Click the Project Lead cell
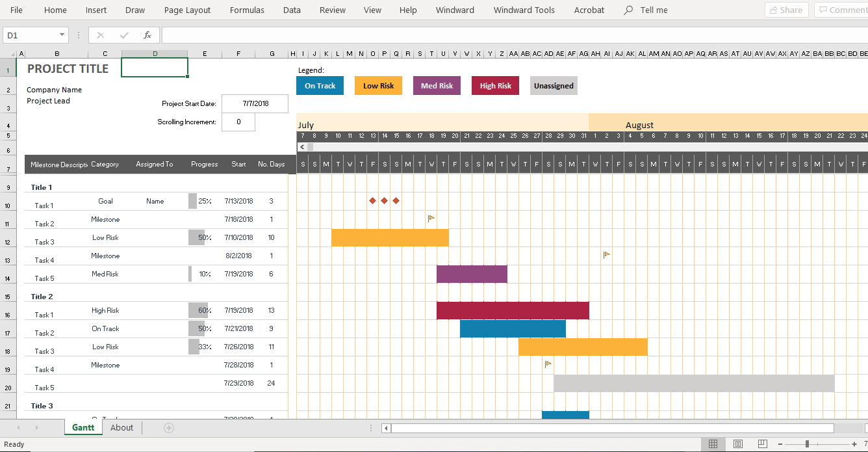Image resolution: width=868 pixels, height=452 pixels. (x=48, y=101)
